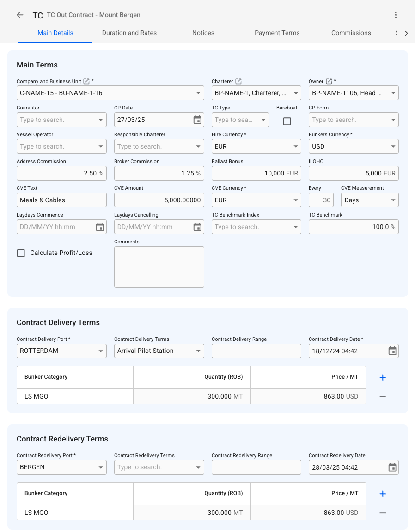Remove the redelivery LS MGO row
Image resolution: width=415 pixels, height=532 pixels.
383,513
